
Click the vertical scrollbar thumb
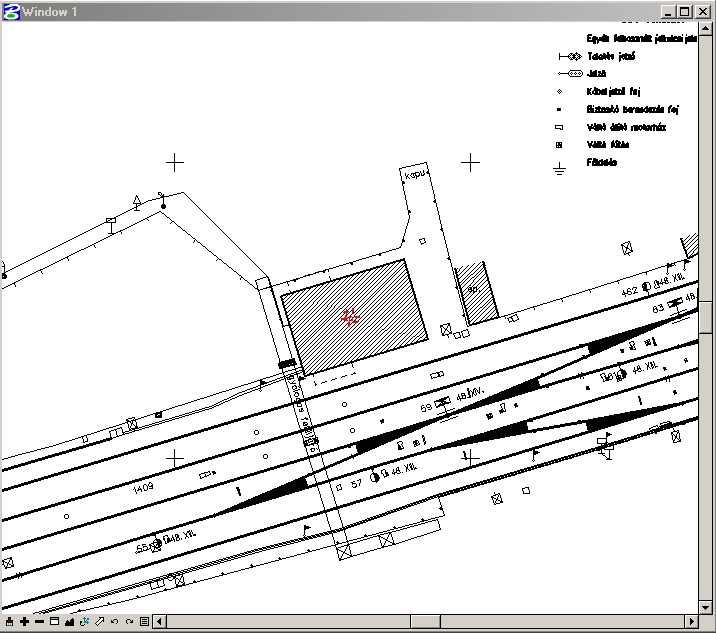point(706,317)
